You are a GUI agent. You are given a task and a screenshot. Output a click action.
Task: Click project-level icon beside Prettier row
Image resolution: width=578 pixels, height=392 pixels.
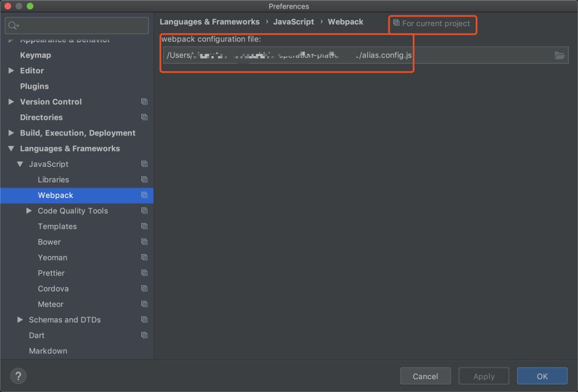point(144,273)
